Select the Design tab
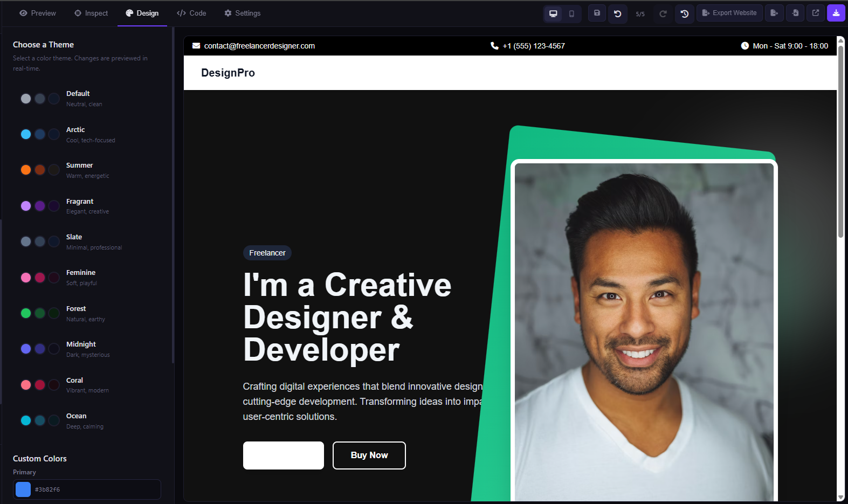This screenshot has width=848, height=504. click(x=142, y=13)
